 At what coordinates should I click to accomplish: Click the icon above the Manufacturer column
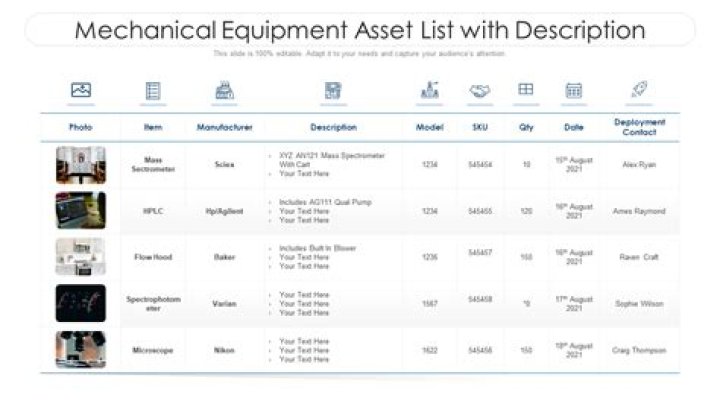click(225, 91)
